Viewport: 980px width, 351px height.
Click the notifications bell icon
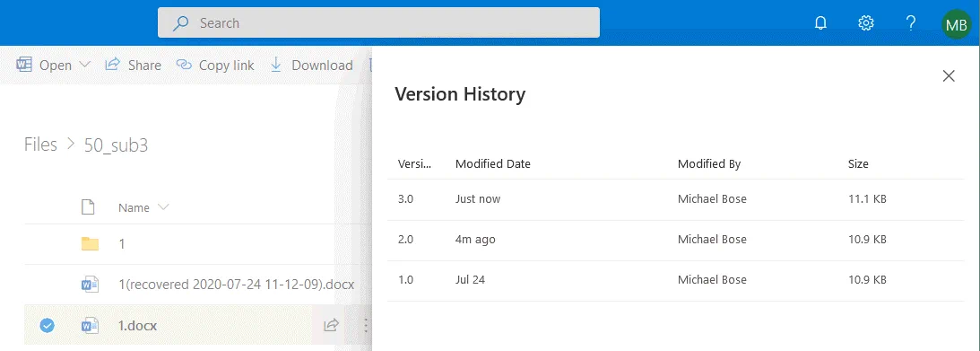(820, 23)
